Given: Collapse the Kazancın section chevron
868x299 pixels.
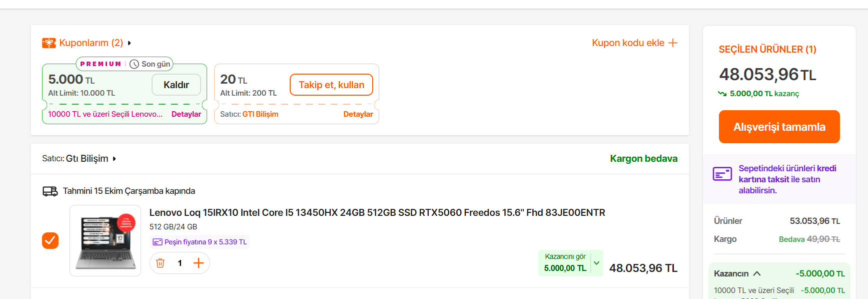Looking at the screenshot, I should [757, 273].
